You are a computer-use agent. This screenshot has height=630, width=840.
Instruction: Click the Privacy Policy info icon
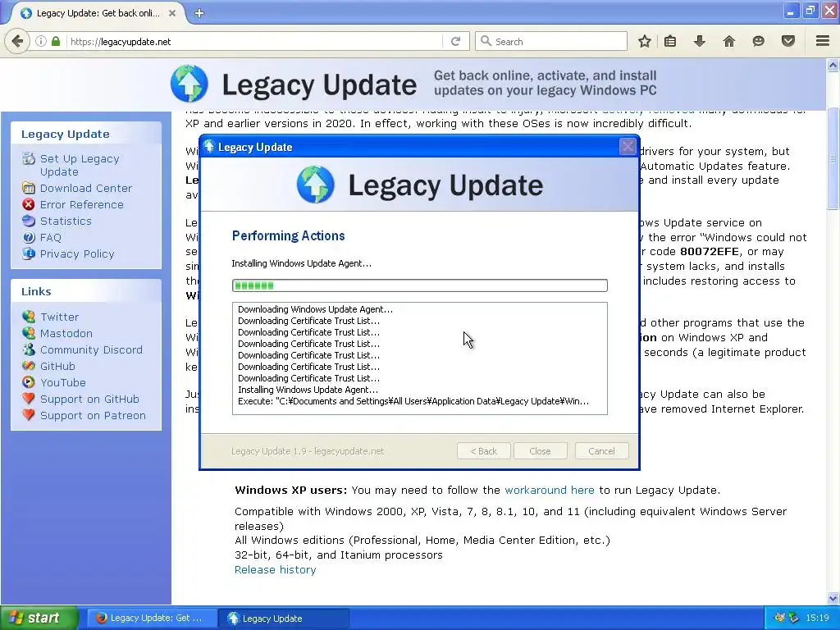29,253
